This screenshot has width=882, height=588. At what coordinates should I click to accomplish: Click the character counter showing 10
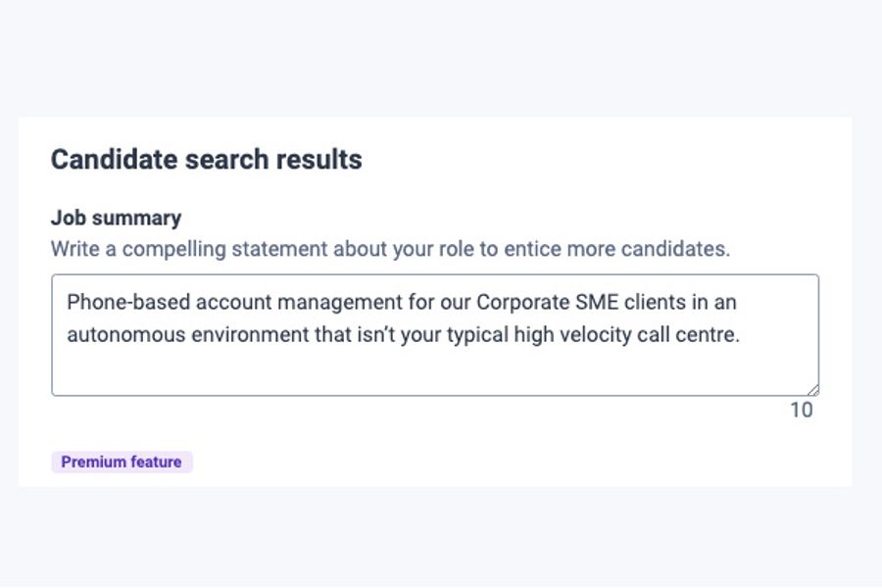(x=801, y=411)
